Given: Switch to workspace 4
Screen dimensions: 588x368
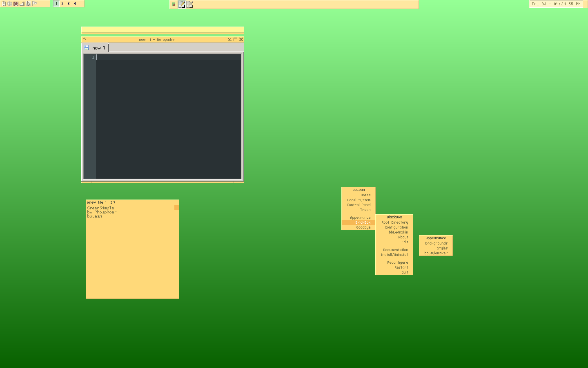Looking at the screenshot, I should (x=75, y=4).
